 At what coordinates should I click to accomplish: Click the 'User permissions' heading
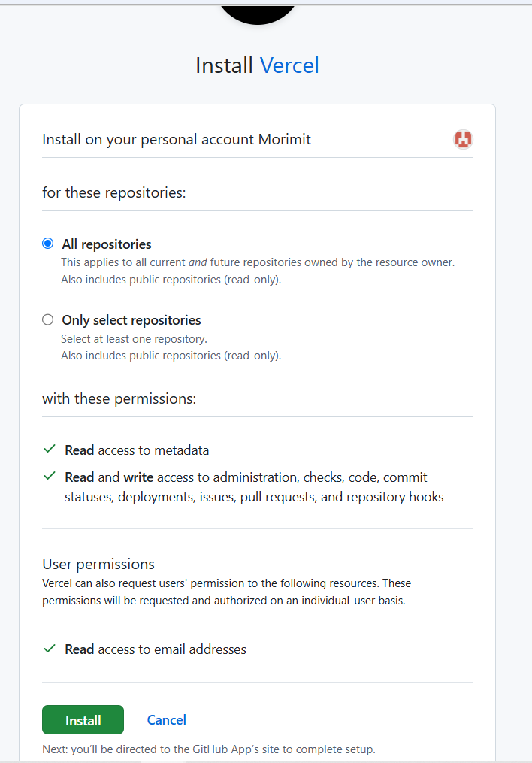(x=98, y=564)
